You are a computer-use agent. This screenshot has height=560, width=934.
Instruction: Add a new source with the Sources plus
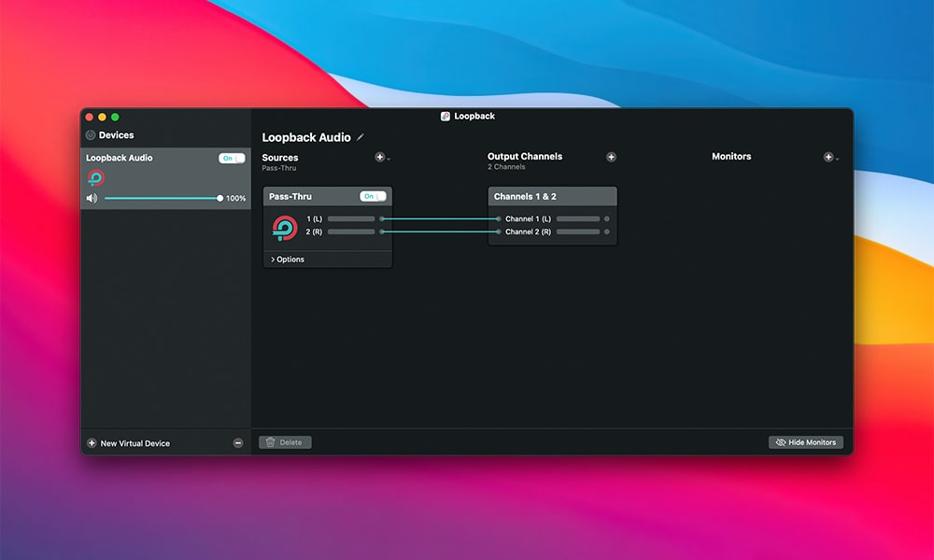click(380, 157)
